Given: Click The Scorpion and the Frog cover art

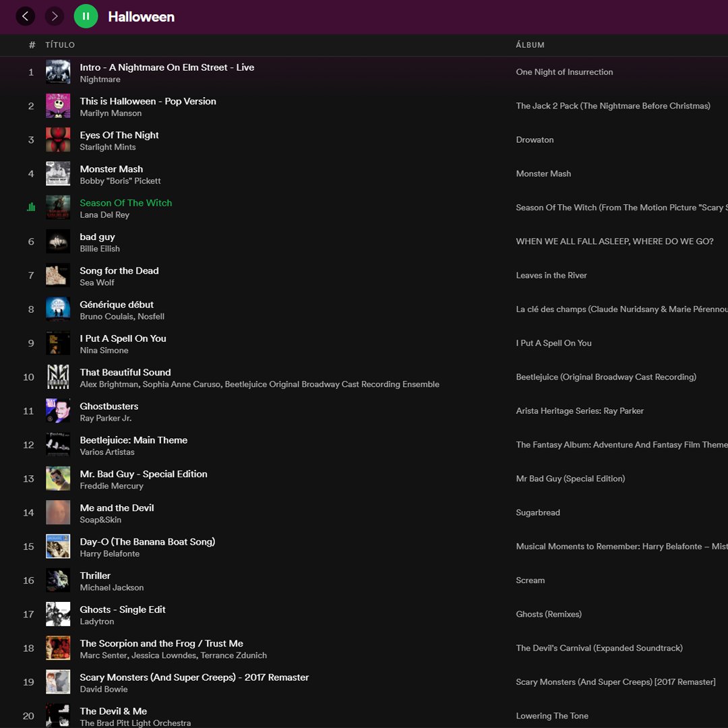Looking at the screenshot, I should click(58, 648).
